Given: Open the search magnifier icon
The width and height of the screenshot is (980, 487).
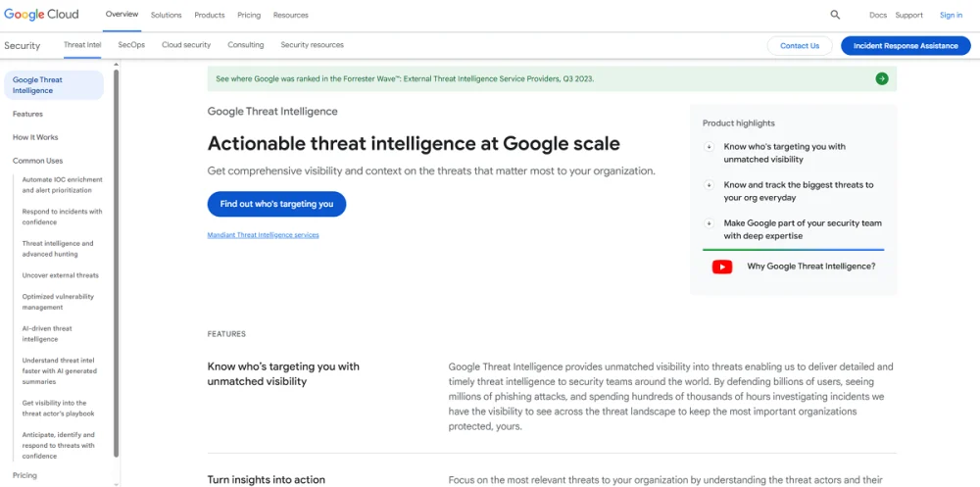Looking at the screenshot, I should point(835,15).
